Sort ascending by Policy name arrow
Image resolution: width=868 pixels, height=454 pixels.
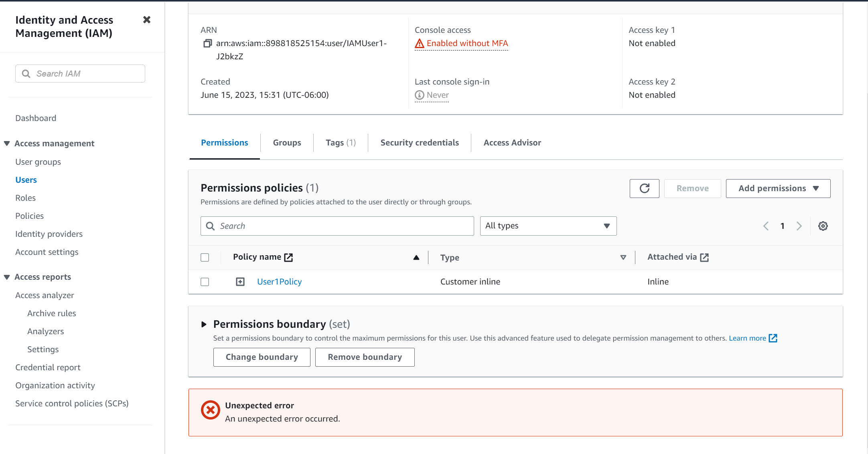point(416,258)
